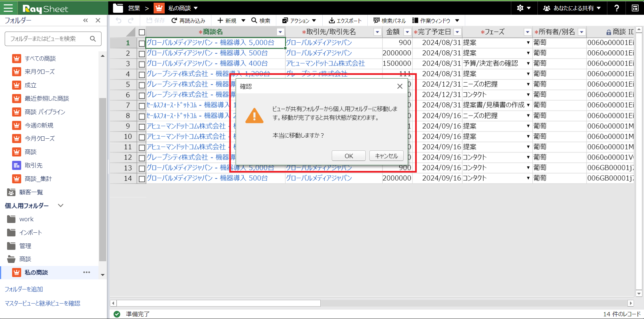Screen dimensions: 644x319
Task: Open the 金額 column filter dropdown
Action: pyautogui.click(x=407, y=32)
